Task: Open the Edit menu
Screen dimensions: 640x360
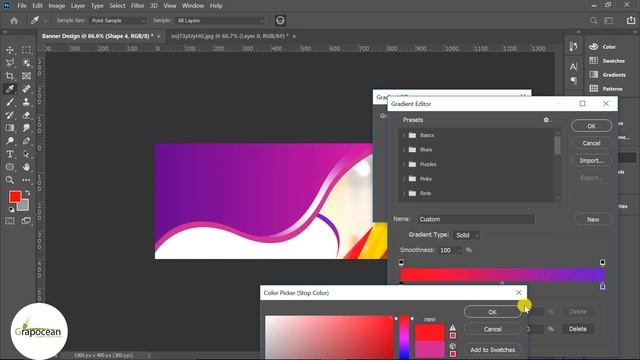Action: [x=37, y=6]
